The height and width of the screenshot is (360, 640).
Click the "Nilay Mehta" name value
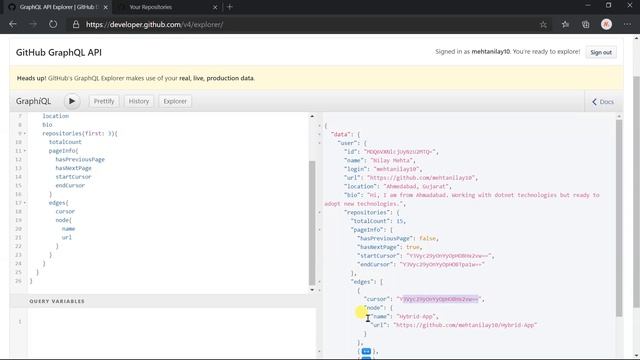[392, 160]
